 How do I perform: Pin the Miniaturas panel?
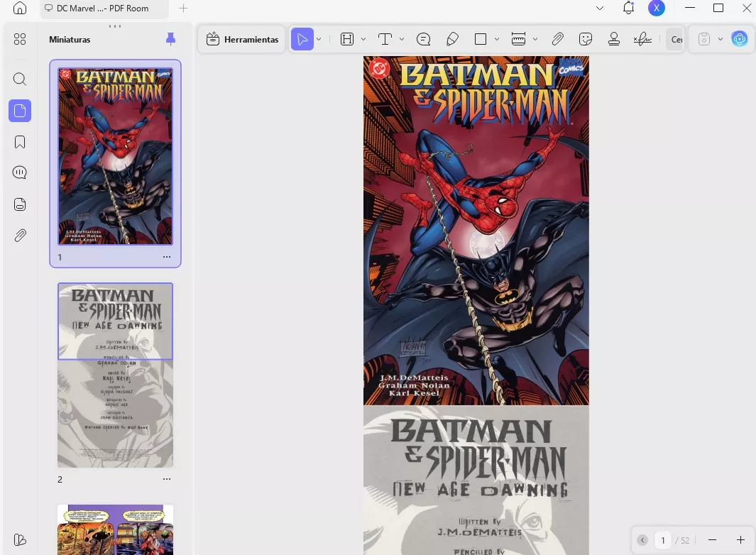[170, 39]
